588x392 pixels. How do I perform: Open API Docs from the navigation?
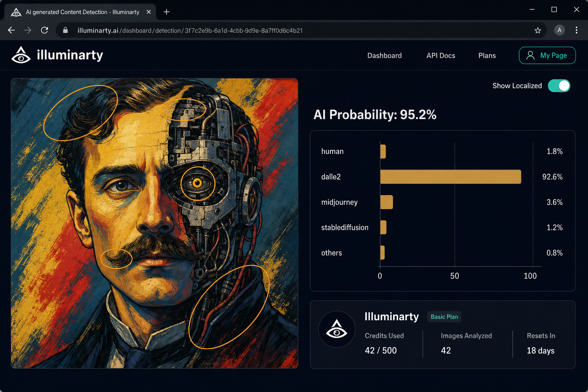(x=441, y=56)
